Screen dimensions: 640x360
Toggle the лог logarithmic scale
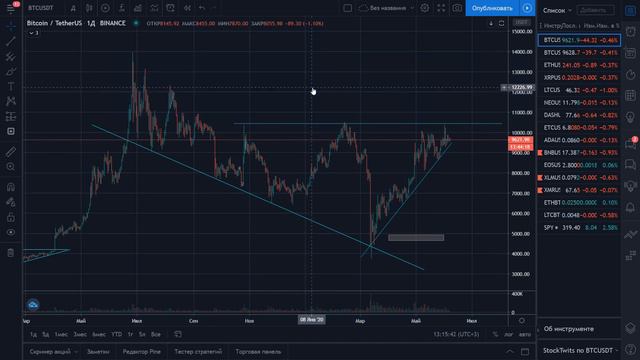click(509, 334)
